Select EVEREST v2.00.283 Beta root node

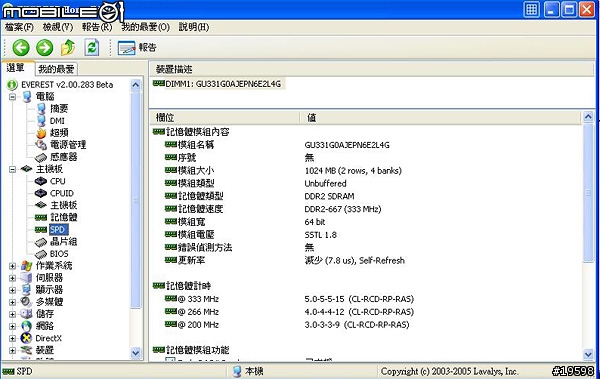point(67,85)
